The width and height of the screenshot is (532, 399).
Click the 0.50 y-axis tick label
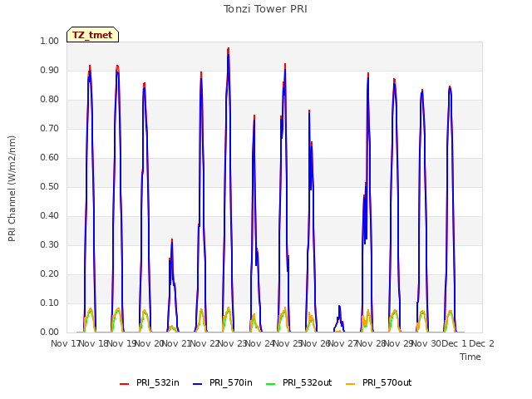[50, 186]
